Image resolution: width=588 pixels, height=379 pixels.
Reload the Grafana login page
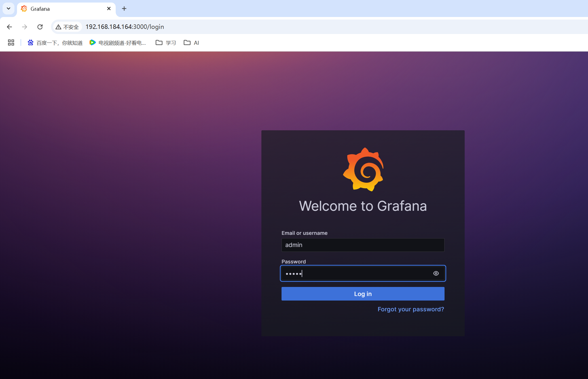(x=40, y=27)
